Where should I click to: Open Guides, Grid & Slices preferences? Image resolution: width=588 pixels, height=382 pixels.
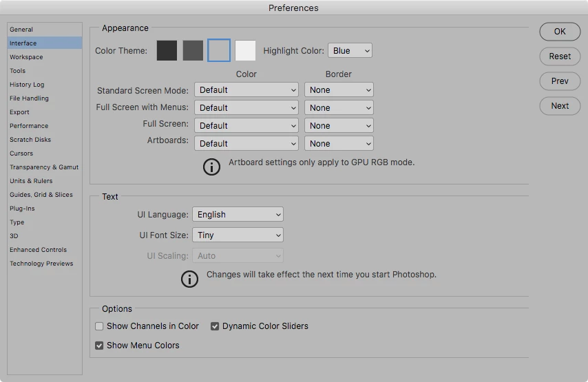pyautogui.click(x=45, y=195)
